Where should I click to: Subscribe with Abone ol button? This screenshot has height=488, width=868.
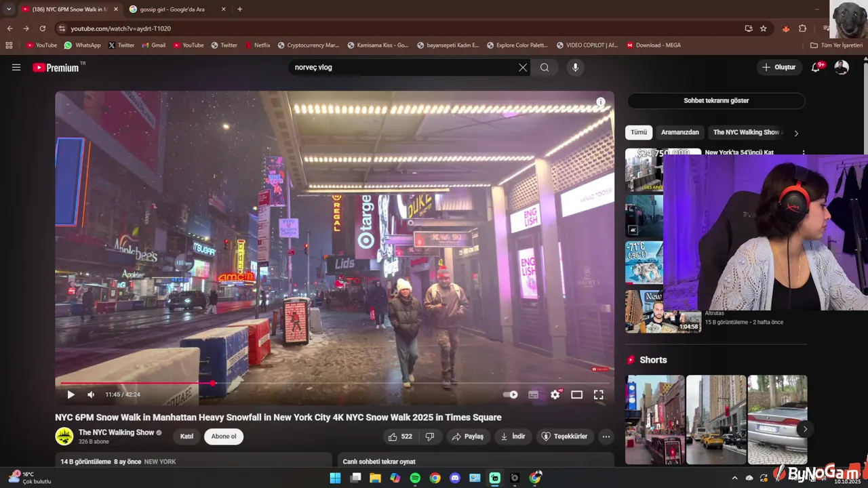[x=224, y=436]
